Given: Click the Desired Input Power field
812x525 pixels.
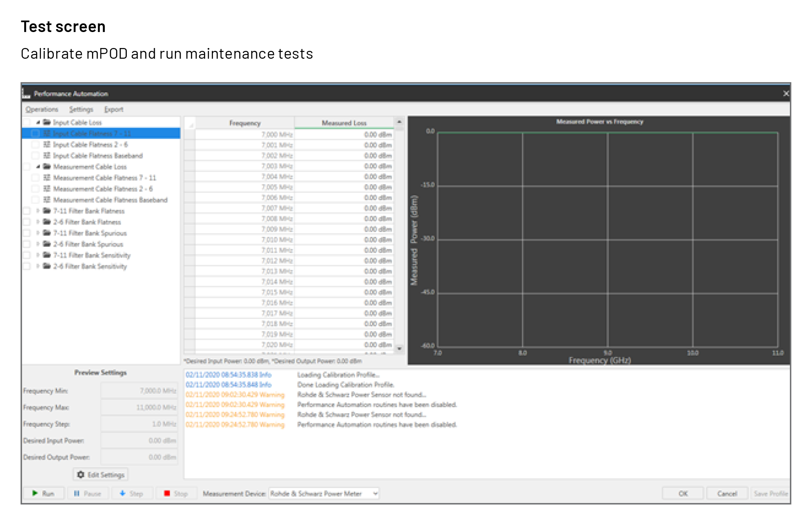Looking at the screenshot, I should 139,440.
